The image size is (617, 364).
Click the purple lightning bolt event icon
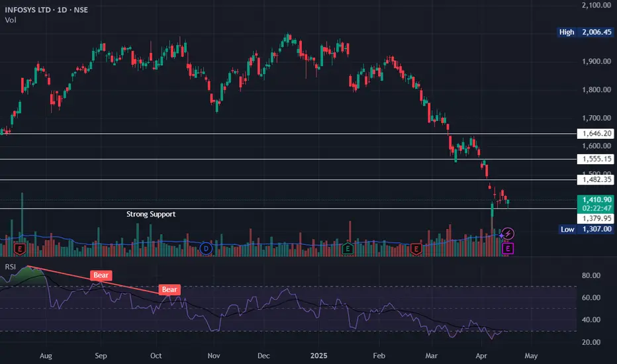pos(508,234)
